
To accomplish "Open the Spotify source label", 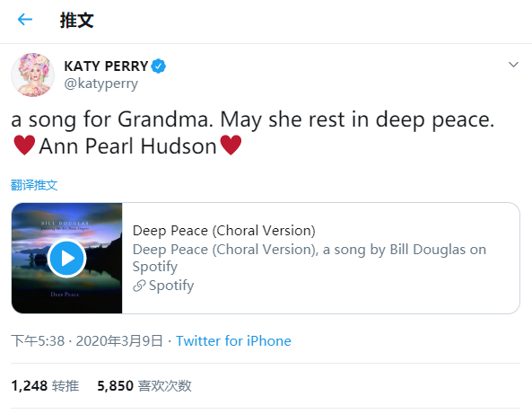I will click(171, 286).
